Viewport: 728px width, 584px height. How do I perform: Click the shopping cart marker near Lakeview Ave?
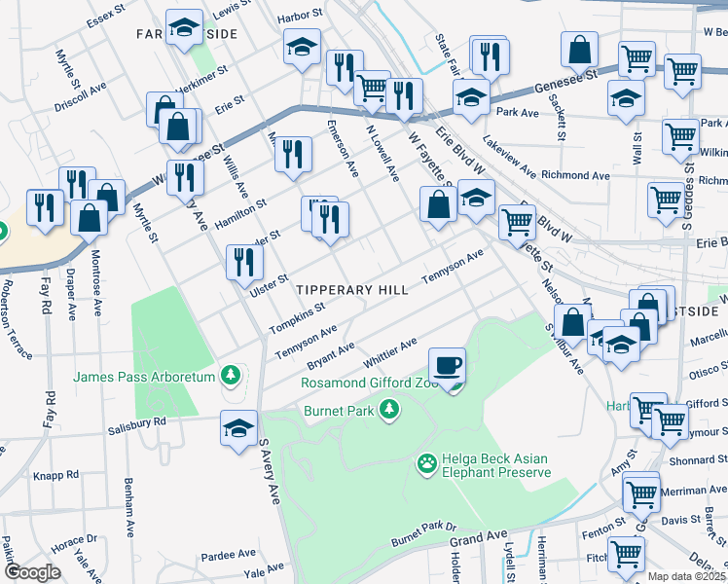(517, 222)
